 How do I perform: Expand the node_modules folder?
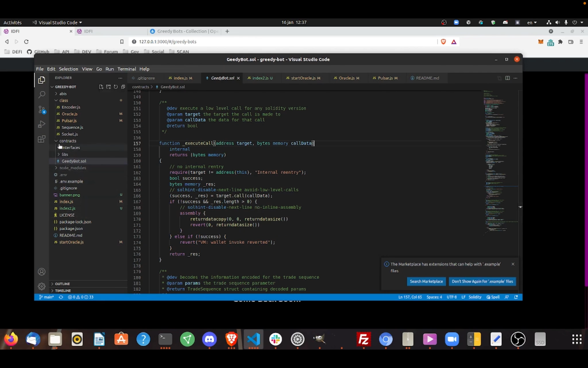[72, 168]
